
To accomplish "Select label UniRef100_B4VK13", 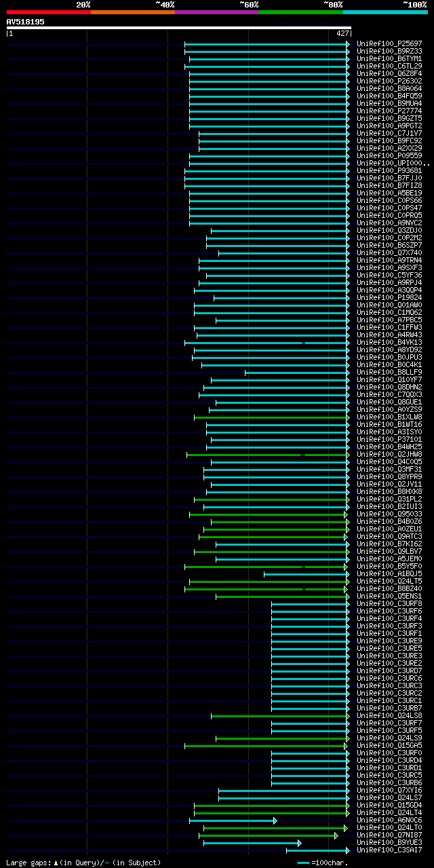I will tap(389, 342).
